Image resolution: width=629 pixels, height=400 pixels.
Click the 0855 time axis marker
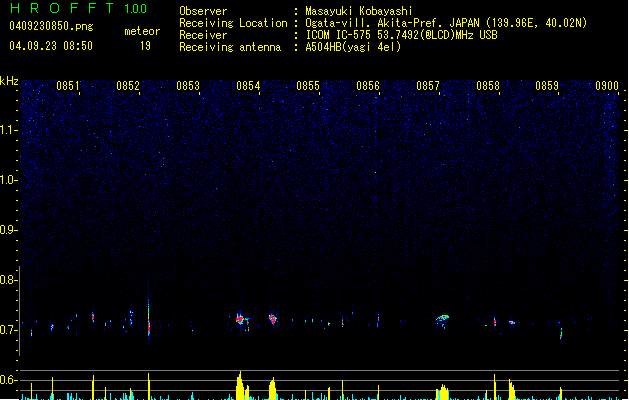pos(308,86)
